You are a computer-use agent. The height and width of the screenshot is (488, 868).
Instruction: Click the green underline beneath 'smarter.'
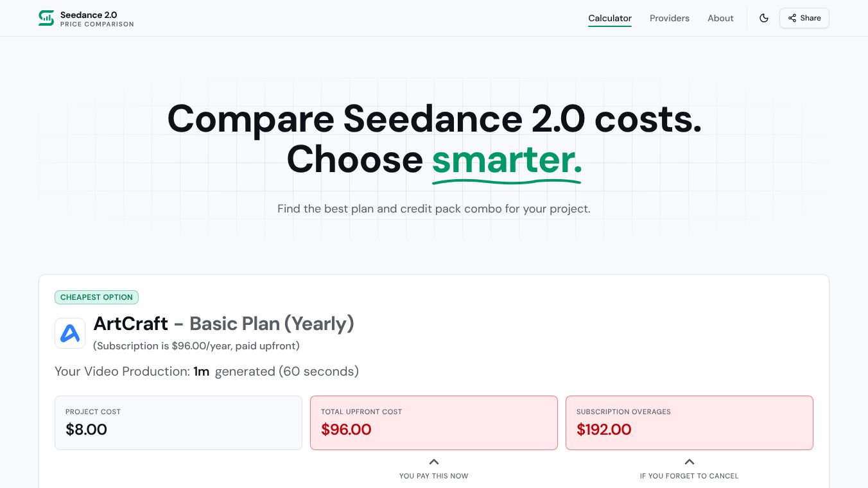coord(507,183)
